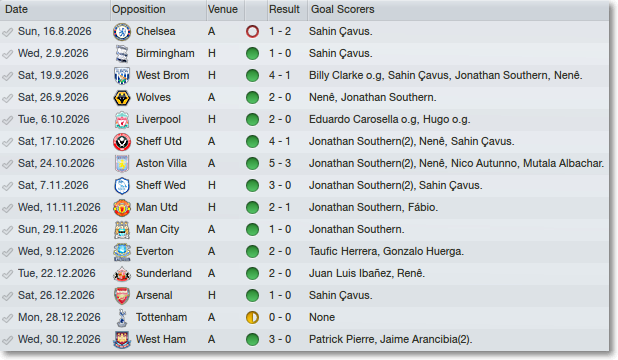Select the Wolves club crest
The width and height of the screenshot is (618, 360).
[122, 98]
